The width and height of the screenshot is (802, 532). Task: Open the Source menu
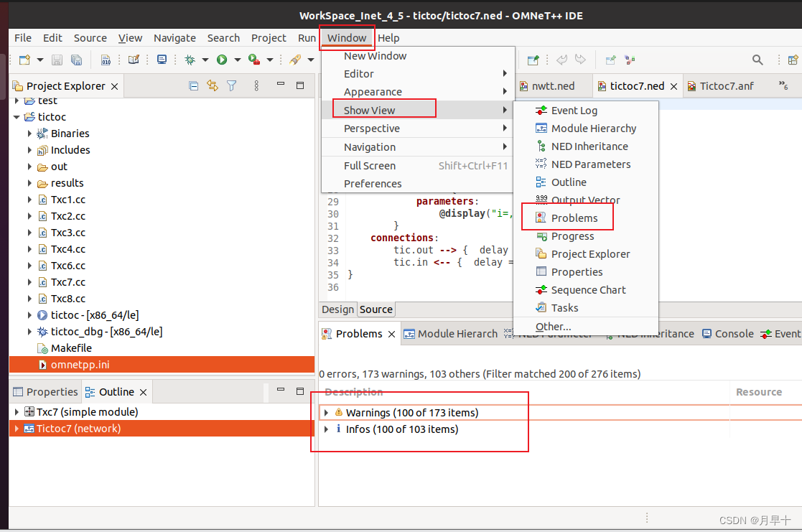(x=90, y=38)
